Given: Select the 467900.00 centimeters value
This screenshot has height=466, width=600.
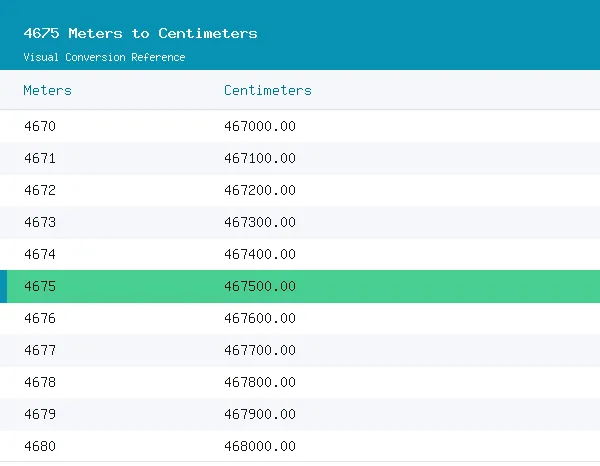Looking at the screenshot, I should tap(260, 414).
